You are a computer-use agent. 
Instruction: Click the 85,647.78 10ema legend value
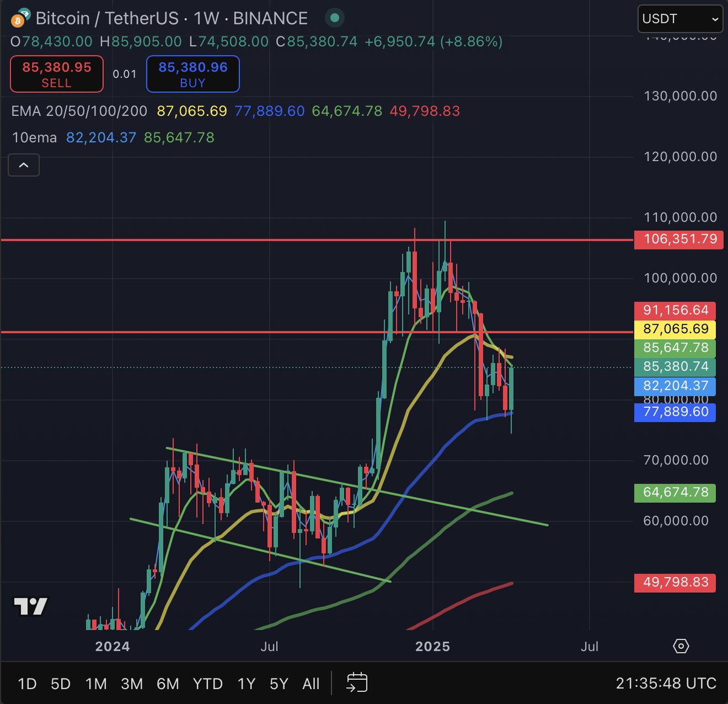pyautogui.click(x=179, y=138)
